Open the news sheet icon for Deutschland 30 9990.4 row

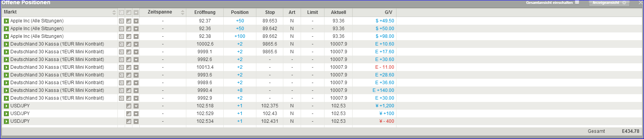click(x=121, y=90)
